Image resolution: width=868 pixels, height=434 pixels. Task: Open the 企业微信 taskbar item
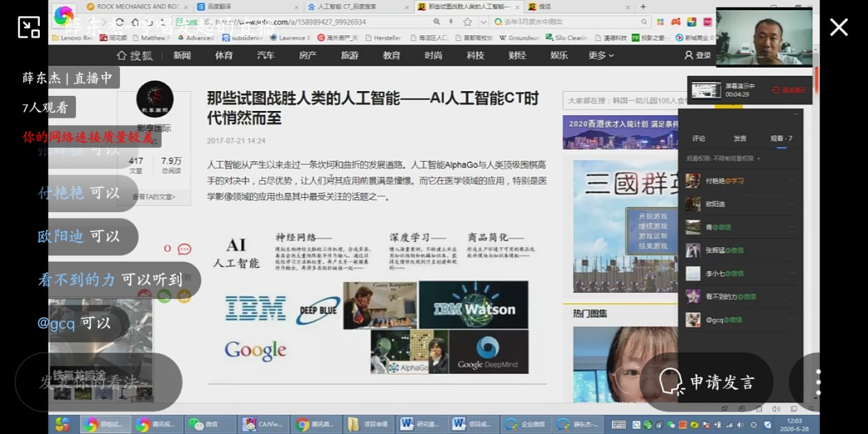525,424
